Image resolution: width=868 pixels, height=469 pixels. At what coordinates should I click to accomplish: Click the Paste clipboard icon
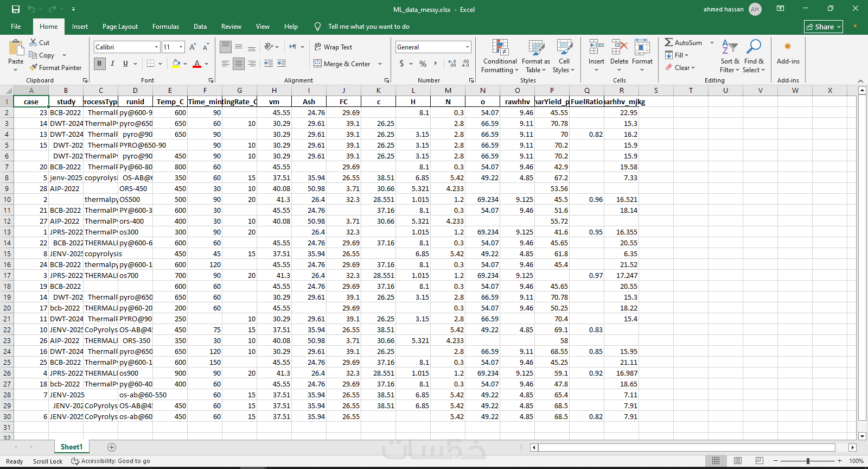[x=16, y=47]
